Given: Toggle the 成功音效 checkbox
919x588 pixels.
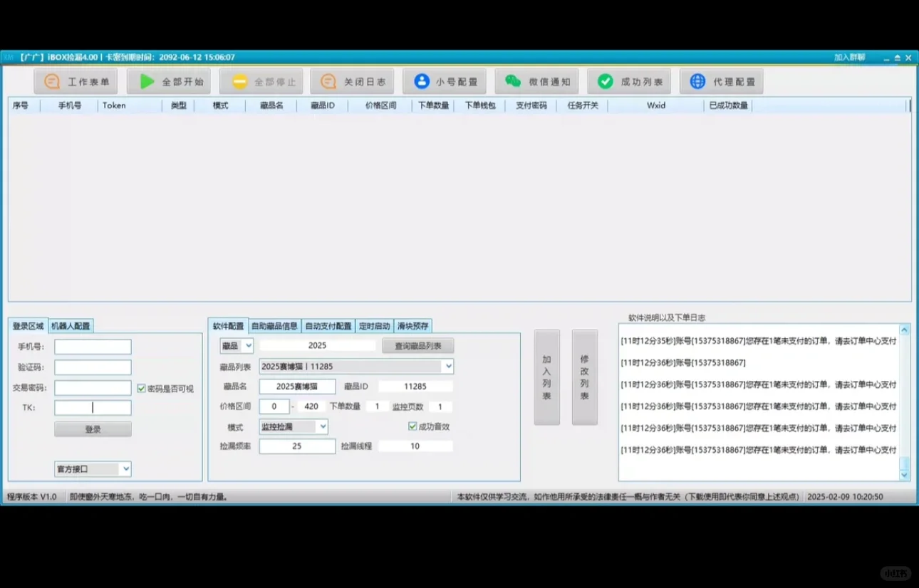Looking at the screenshot, I should click(x=412, y=426).
